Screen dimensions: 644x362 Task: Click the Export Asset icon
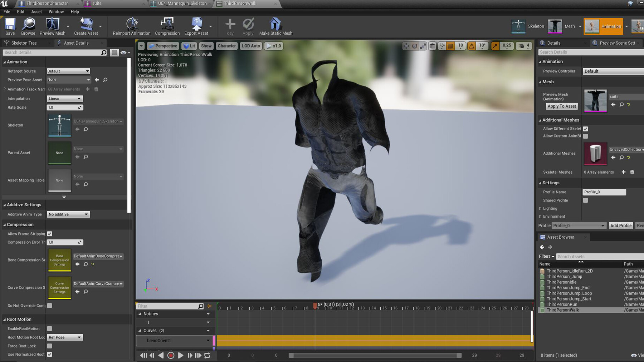coord(196,26)
